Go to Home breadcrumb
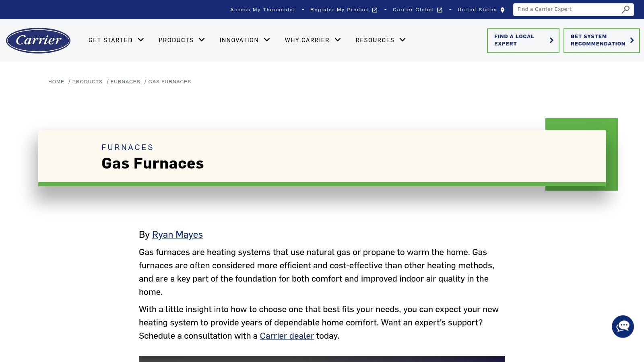This screenshot has width=644, height=362. tap(56, 82)
